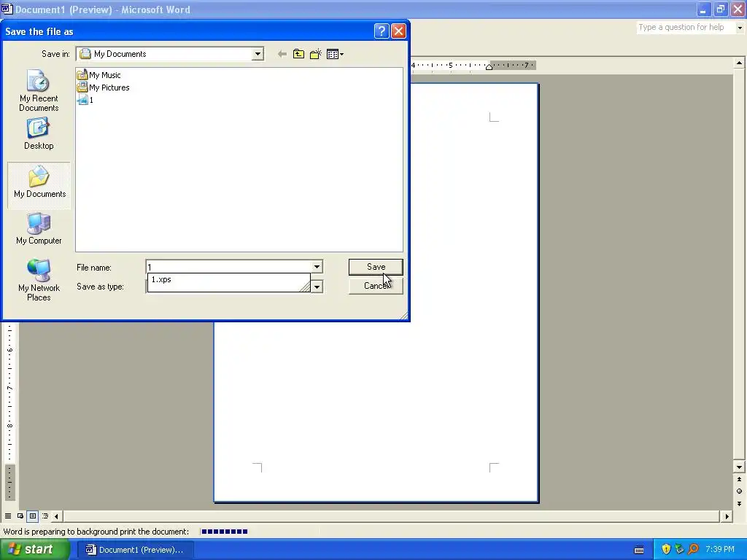This screenshot has width=747, height=560.
Task: Go up one folder level
Action: coord(298,54)
